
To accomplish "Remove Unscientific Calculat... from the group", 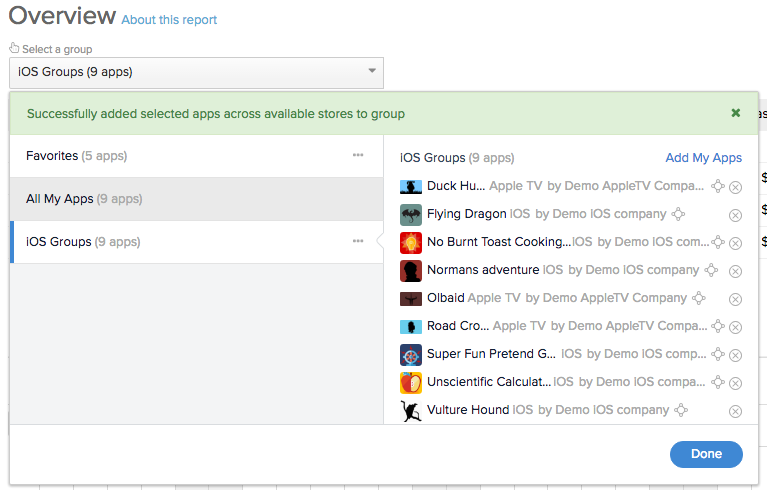I will coord(735,383).
